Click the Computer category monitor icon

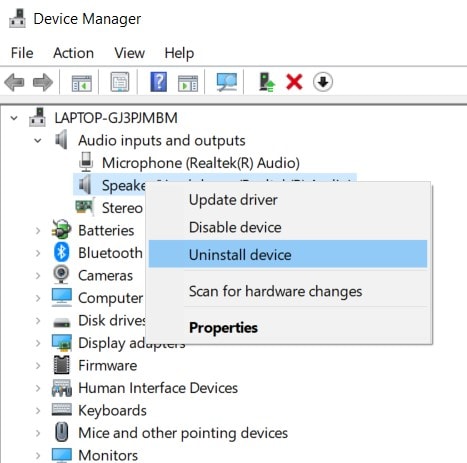coord(62,297)
